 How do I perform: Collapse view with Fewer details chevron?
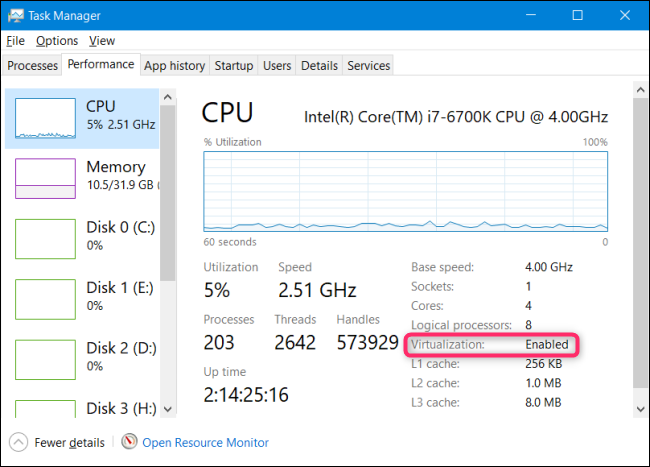click(18, 442)
